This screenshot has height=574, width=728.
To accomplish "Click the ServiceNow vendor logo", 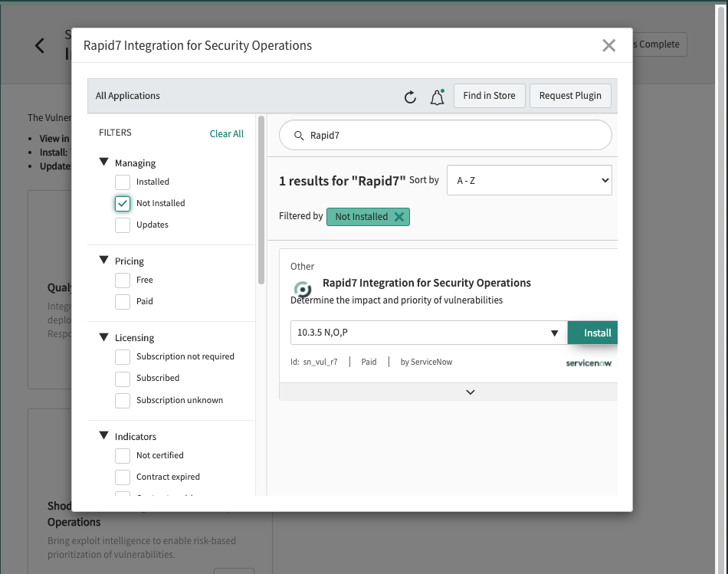I will click(x=589, y=362).
